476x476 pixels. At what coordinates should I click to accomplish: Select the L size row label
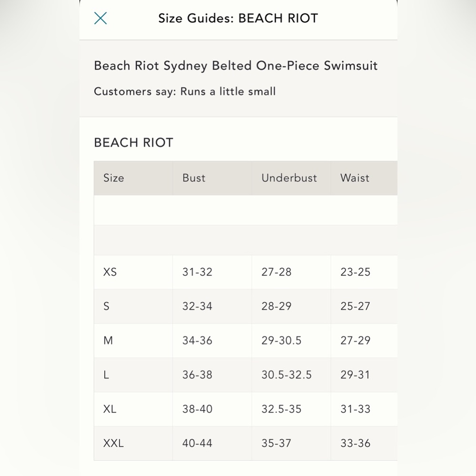[106, 375]
